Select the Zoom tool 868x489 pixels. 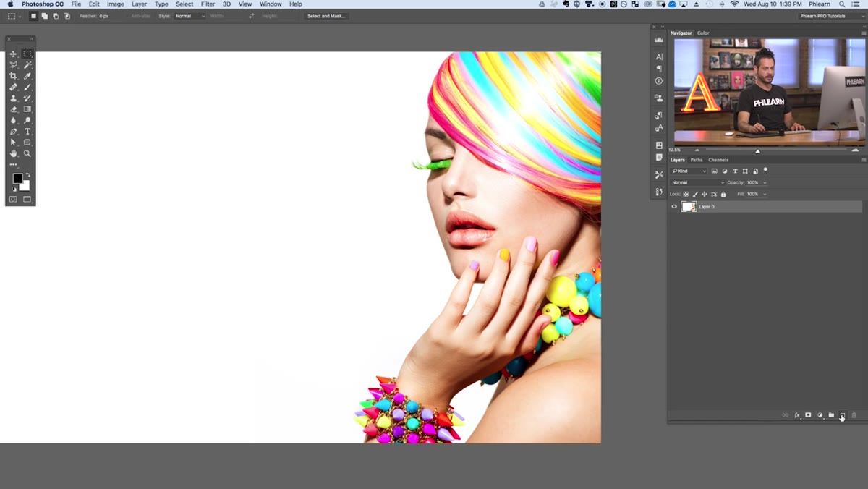pyautogui.click(x=27, y=153)
